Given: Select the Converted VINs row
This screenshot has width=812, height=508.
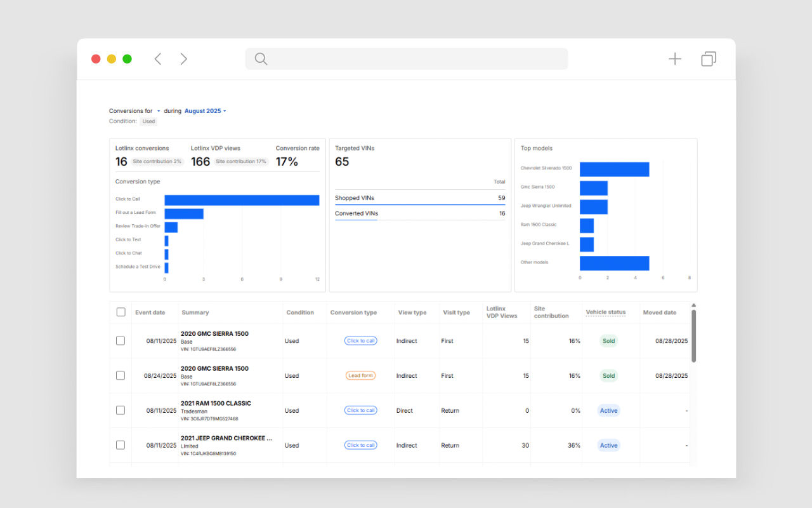Looking at the screenshot, I should (419, 213).
